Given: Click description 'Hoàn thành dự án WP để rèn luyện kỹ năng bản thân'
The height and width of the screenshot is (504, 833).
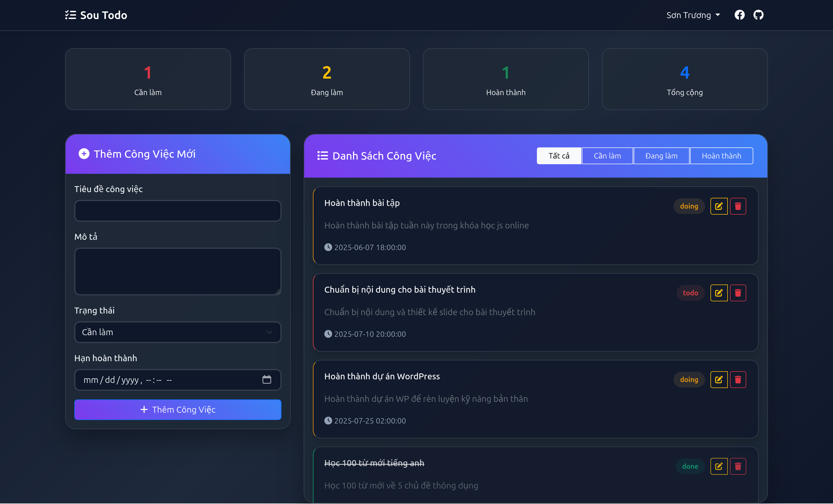Looking at the screenshot, I should pos(426,399).
